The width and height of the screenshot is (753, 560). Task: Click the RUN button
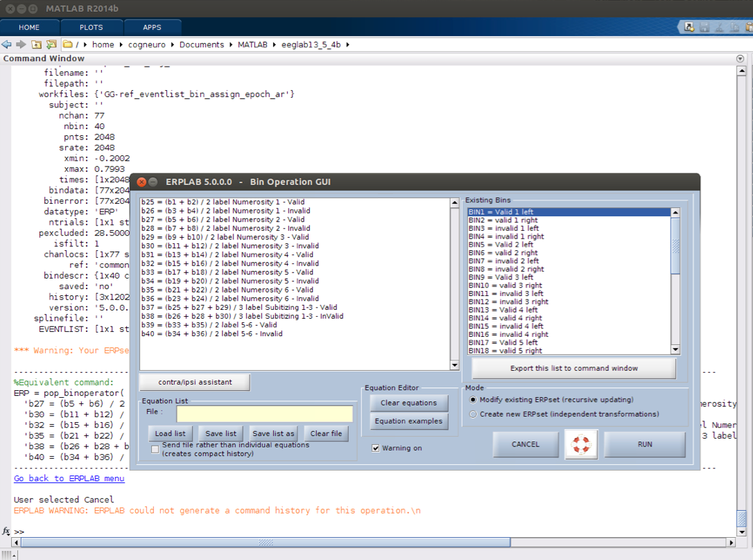(645, 444)
